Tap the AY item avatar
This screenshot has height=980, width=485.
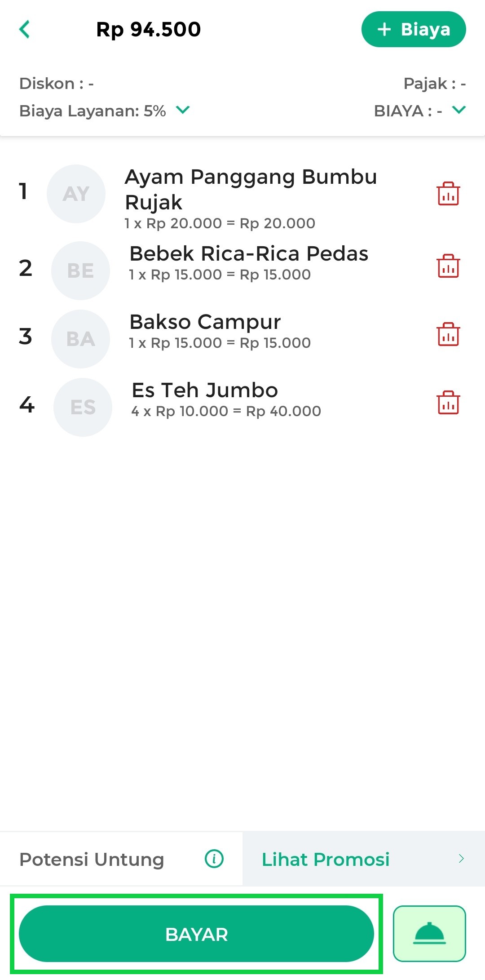[76, 194]
